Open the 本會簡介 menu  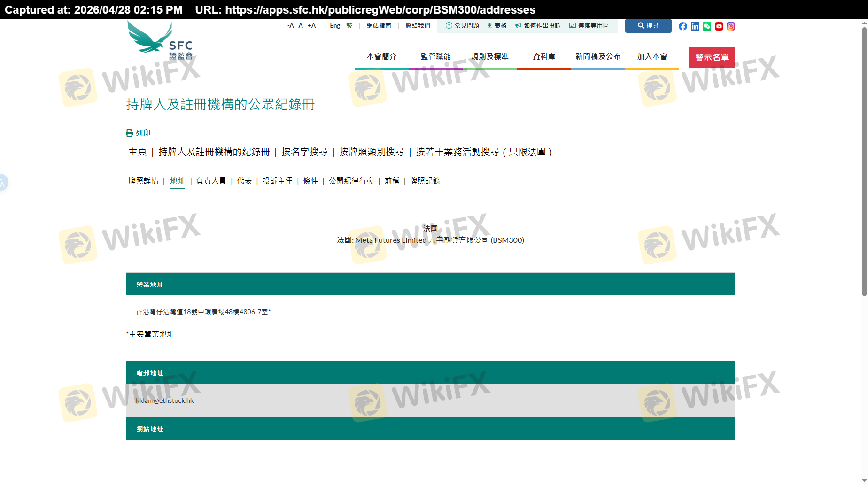tap(381, 56)
